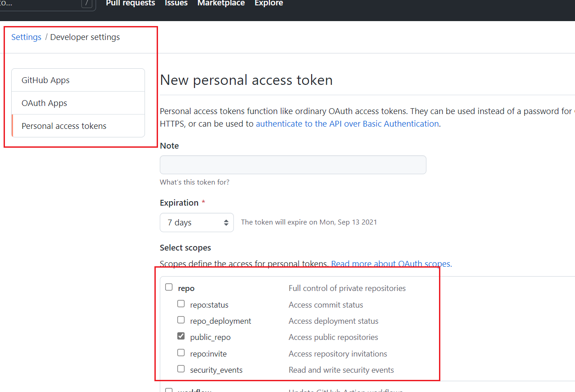Select the security_events checkbox

click(181, 369)
